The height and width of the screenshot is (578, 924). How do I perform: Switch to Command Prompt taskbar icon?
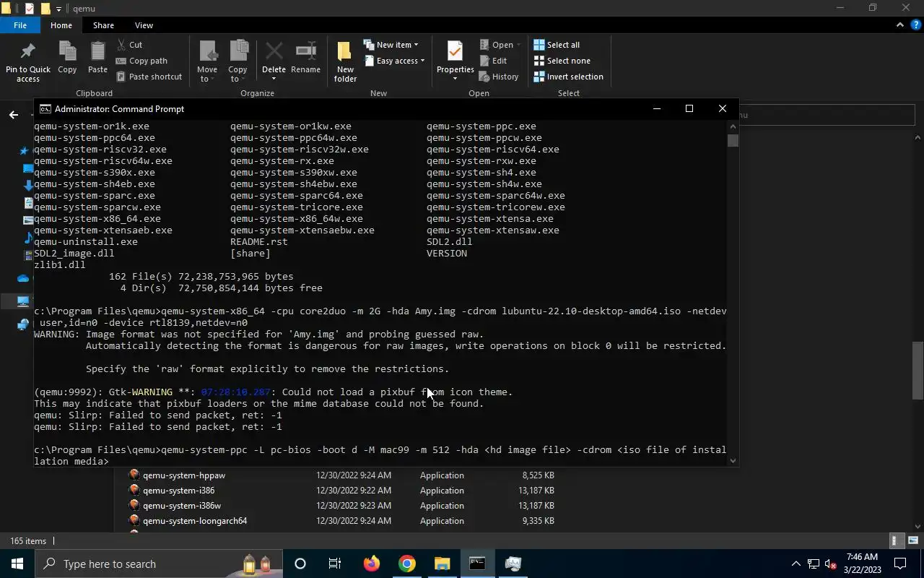click(477, 564)
